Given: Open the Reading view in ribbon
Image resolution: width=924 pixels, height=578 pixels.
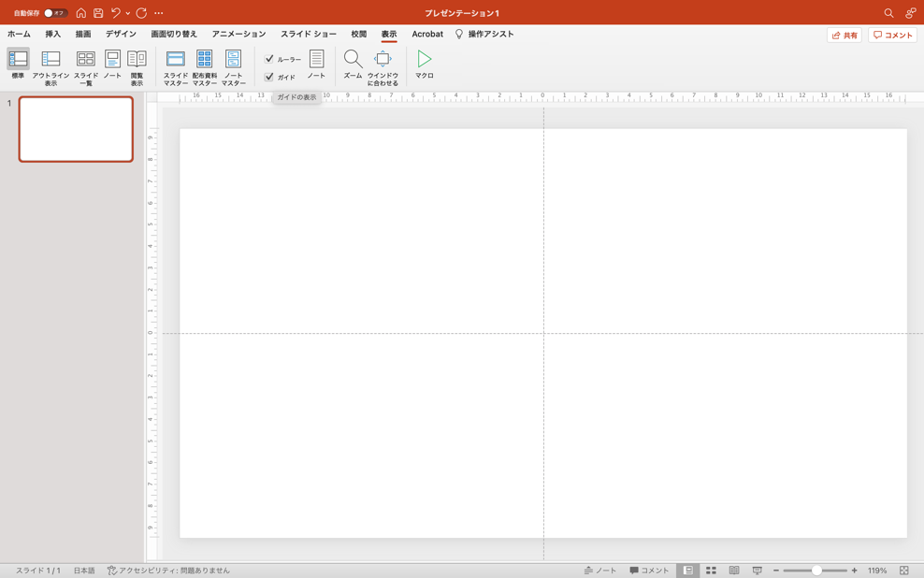Looking at the screenshot, I should pos(137,60).
